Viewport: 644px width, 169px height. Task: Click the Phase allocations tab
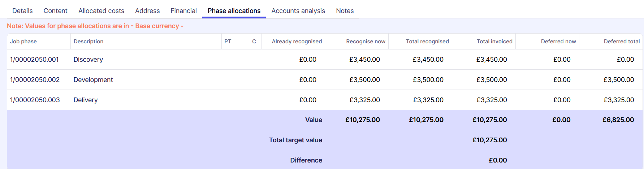[234, 11]
